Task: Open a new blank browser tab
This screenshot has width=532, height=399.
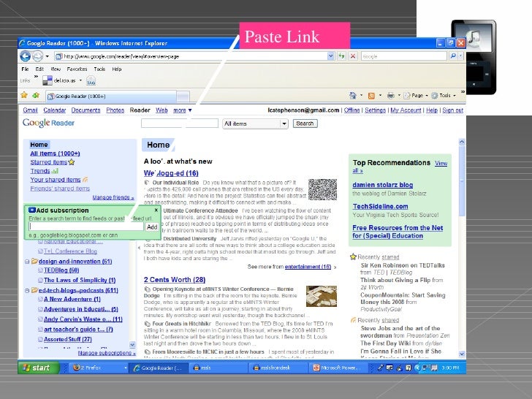Action: click(183, 96)
